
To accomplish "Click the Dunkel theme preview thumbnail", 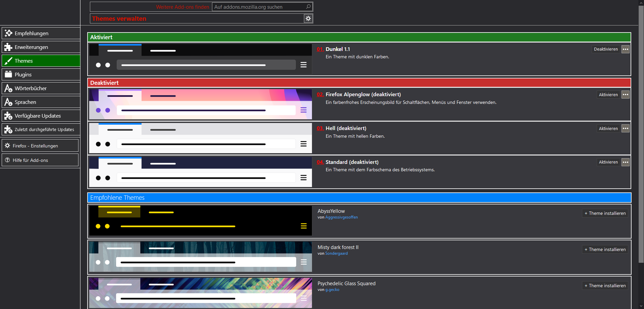I will (201, 59).
